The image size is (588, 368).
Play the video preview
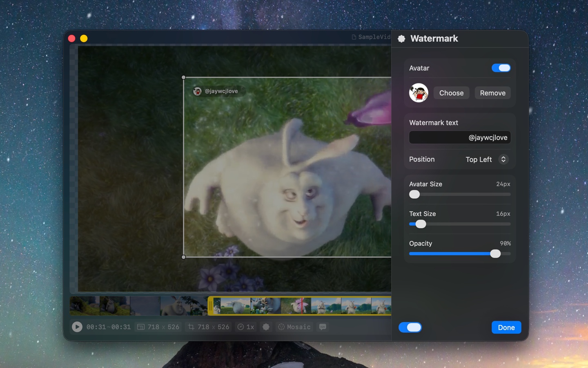(77, 327)
